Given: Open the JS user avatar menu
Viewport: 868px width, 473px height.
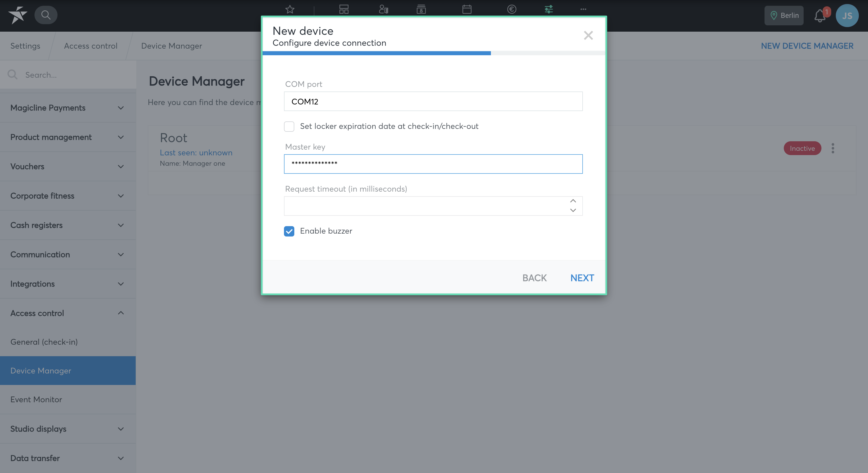Looking at the screenshot, I should (847, 16).
